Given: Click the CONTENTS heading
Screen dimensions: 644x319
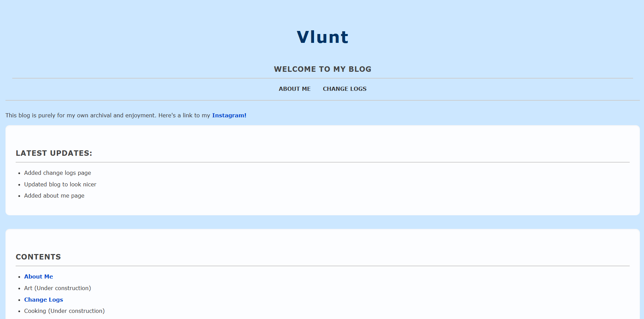Looking at the screenshot, I should pyautogui.click(x=38, y=257).
